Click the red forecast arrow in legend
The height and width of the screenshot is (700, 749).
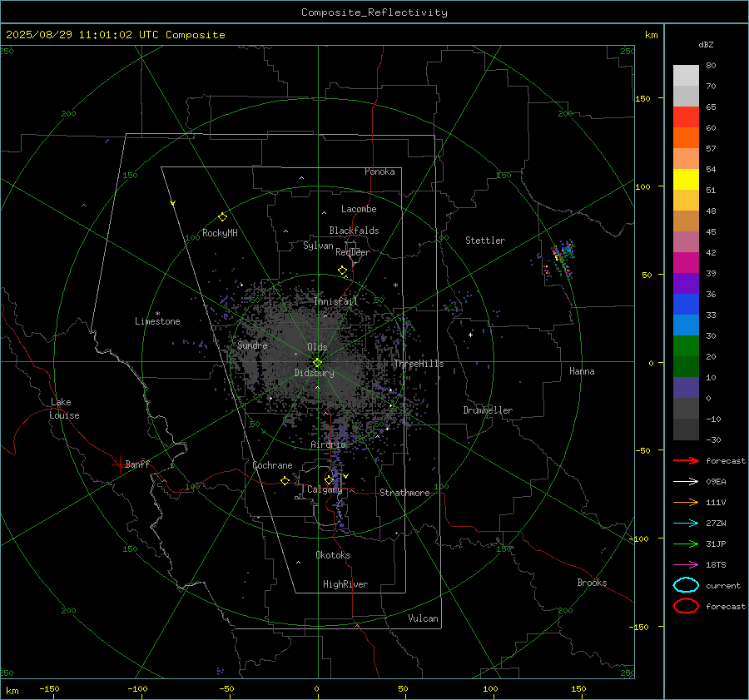686,460
